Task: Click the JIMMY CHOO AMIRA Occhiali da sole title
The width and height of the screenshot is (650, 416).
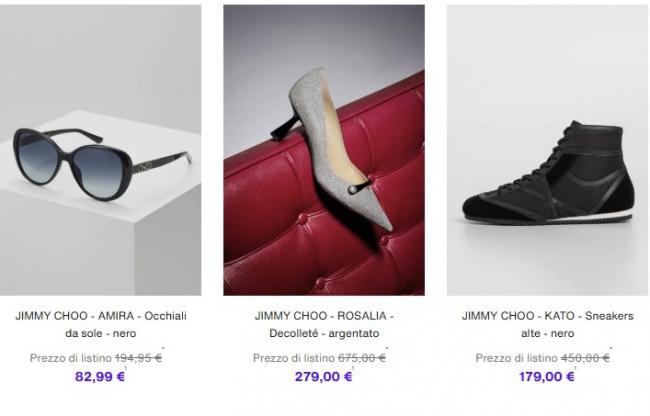Action: tap(101, 324)
